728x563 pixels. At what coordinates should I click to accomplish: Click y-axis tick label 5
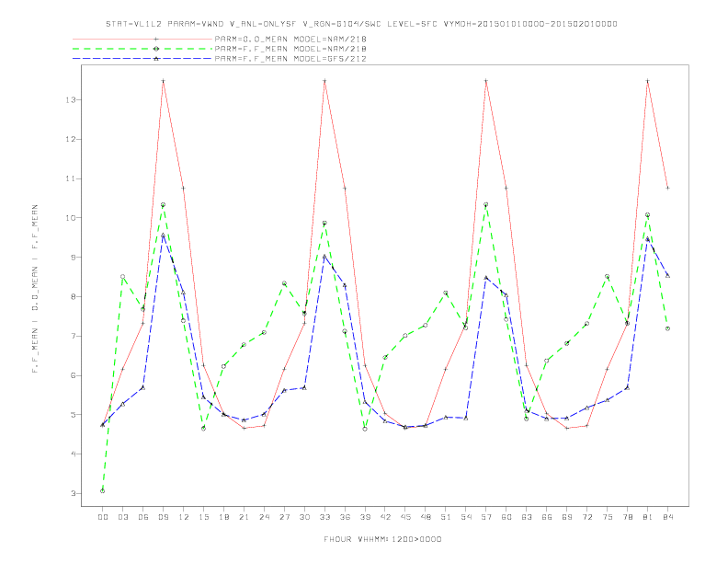73,415
